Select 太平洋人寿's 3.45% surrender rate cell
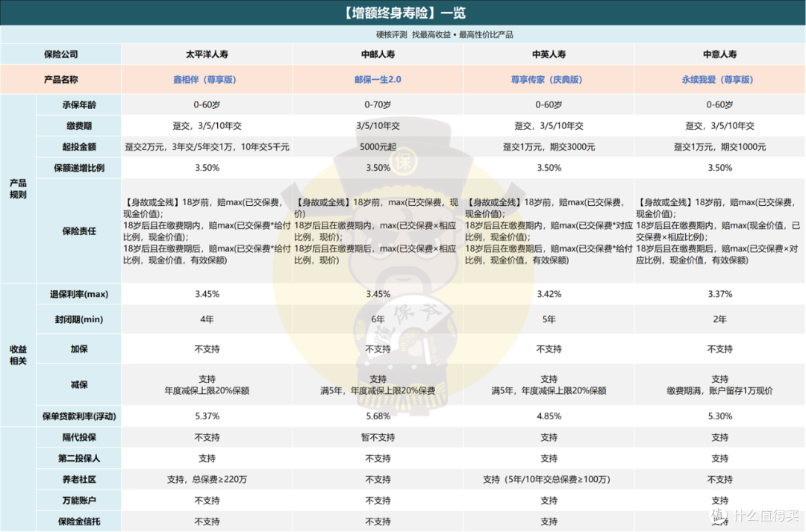Viewport: 806px width, 532px height. point(207,295)
